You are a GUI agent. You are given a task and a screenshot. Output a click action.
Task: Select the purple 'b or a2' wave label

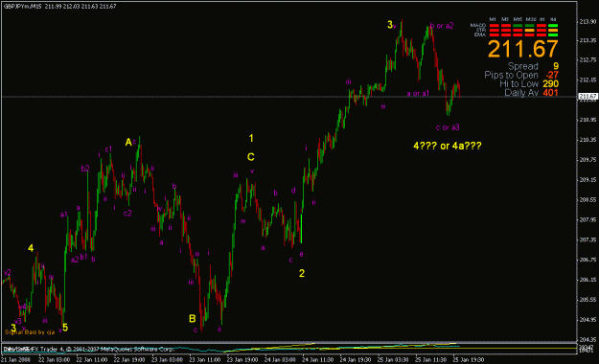[442, 26]
